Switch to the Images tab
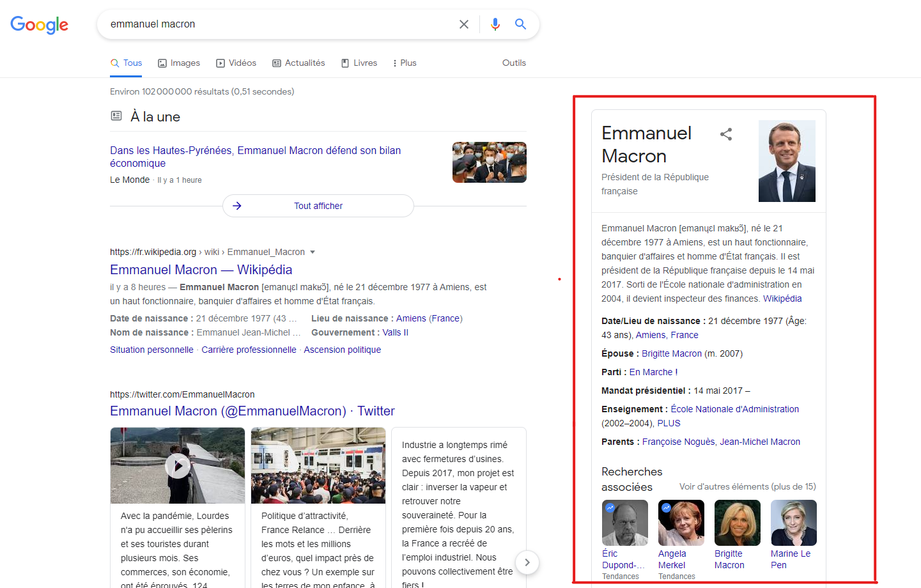 point(179,63)
